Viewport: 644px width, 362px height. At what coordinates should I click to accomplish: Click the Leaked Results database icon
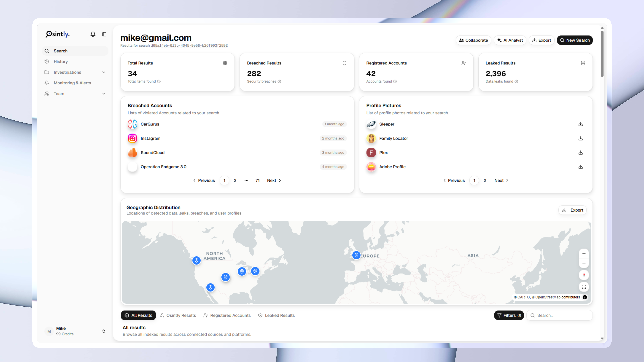tap(583, 63)
